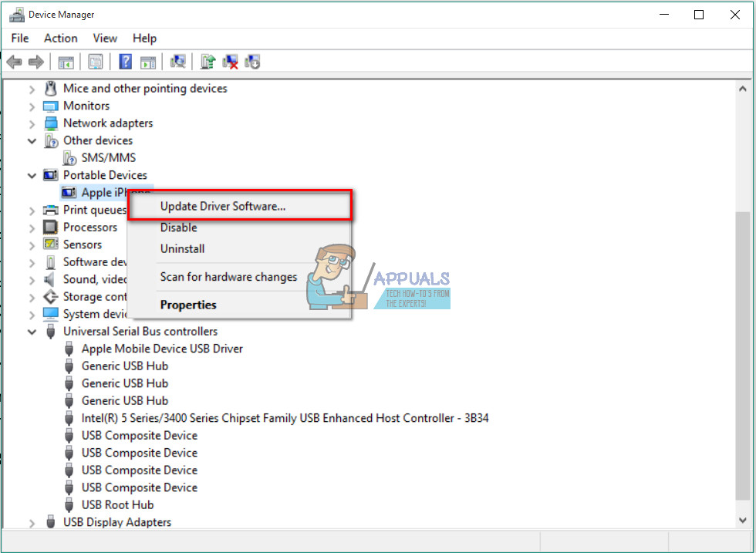The height and width of the screenshot is (553, 756).
Task: Select Apple Mobile Device USB Driver
Action: (x=162, y=349)
